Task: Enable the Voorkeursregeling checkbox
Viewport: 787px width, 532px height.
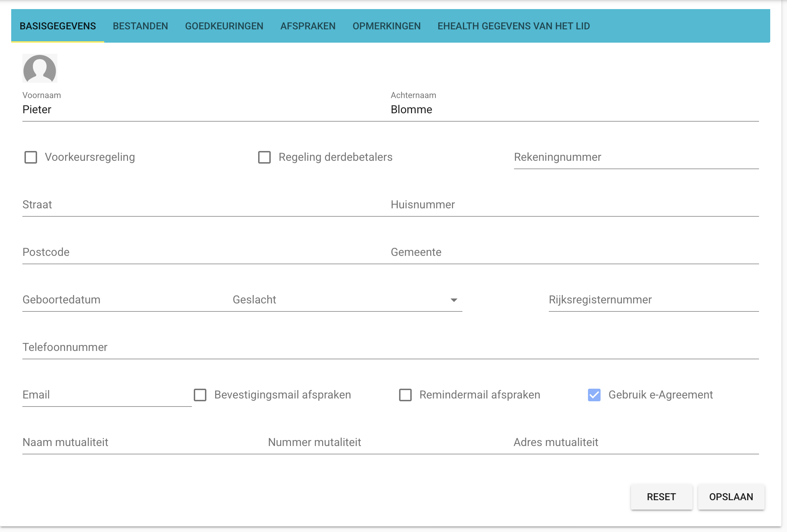Action: click(x=31, y=158)
